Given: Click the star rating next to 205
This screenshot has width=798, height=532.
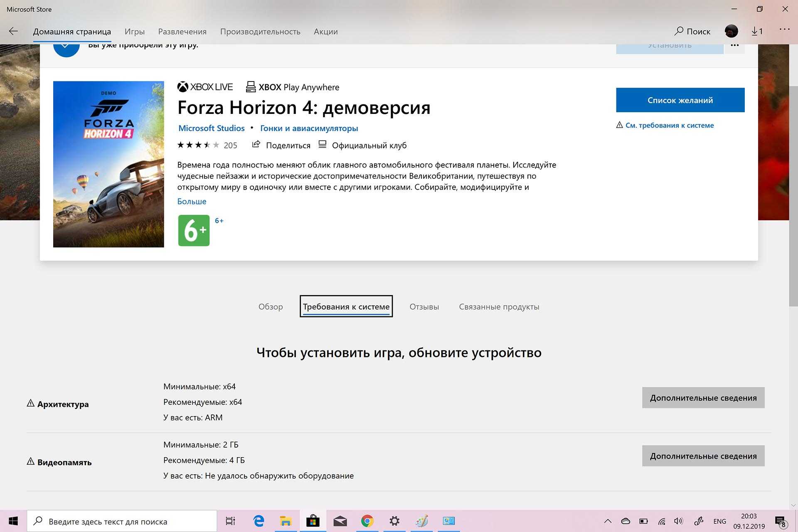Looking at the screenshot, I should (x=198, y=145).
